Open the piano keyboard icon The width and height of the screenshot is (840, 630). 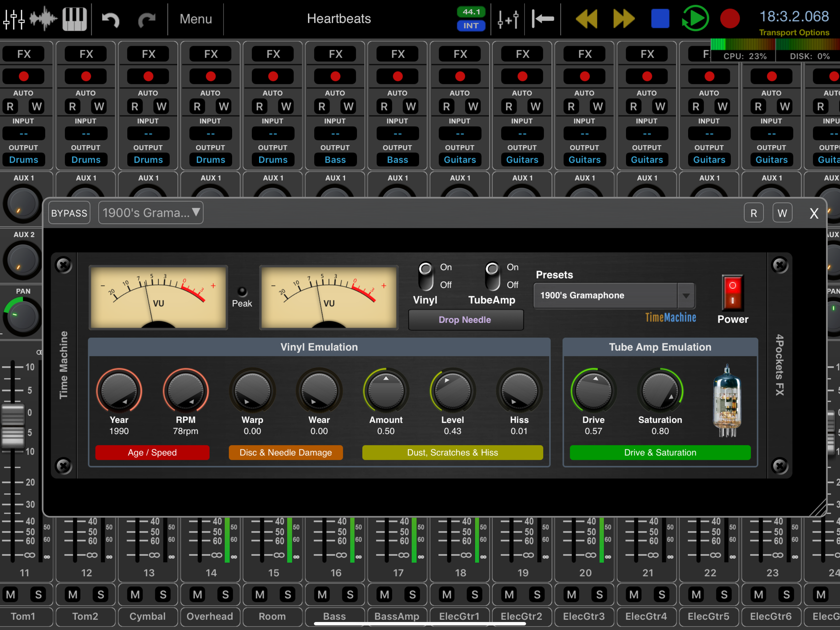(75, 19)
